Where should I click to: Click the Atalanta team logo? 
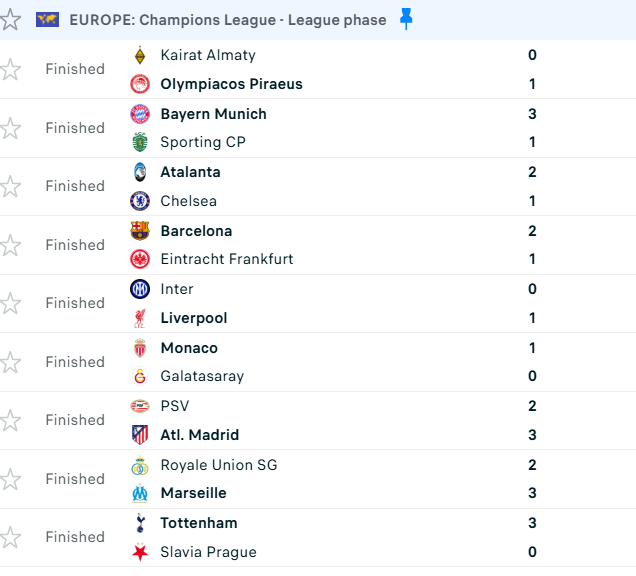click(x=140, y=172)
